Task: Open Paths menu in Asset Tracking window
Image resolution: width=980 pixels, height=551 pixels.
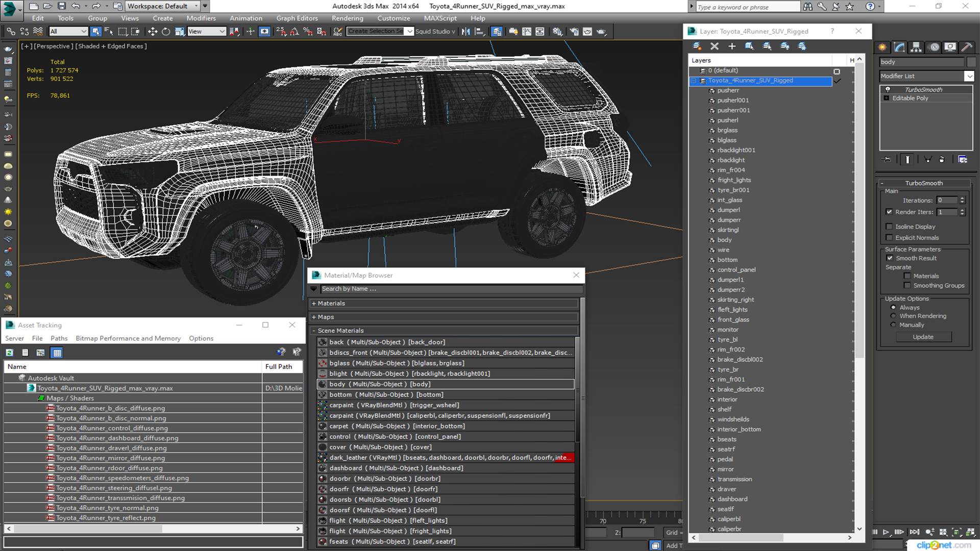Action: (59, 338)
